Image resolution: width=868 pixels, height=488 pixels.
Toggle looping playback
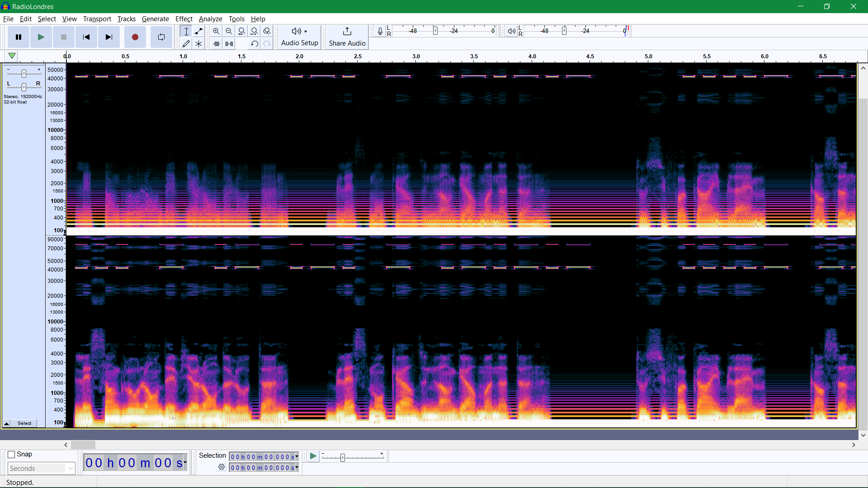pos(161,37)
